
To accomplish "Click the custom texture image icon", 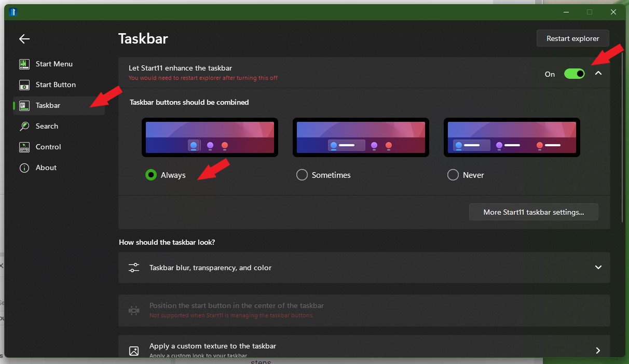I will (x=134, y=351).
